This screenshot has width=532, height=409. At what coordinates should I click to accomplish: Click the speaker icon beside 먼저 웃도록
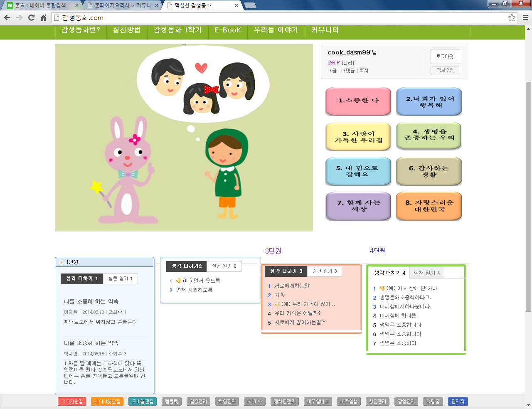[179, 281]
